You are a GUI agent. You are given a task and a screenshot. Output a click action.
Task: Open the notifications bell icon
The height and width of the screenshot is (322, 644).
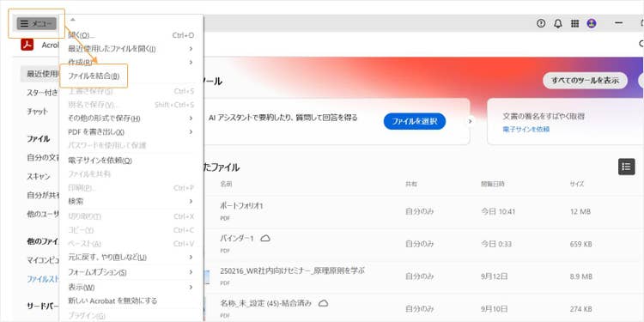[558, 24]
